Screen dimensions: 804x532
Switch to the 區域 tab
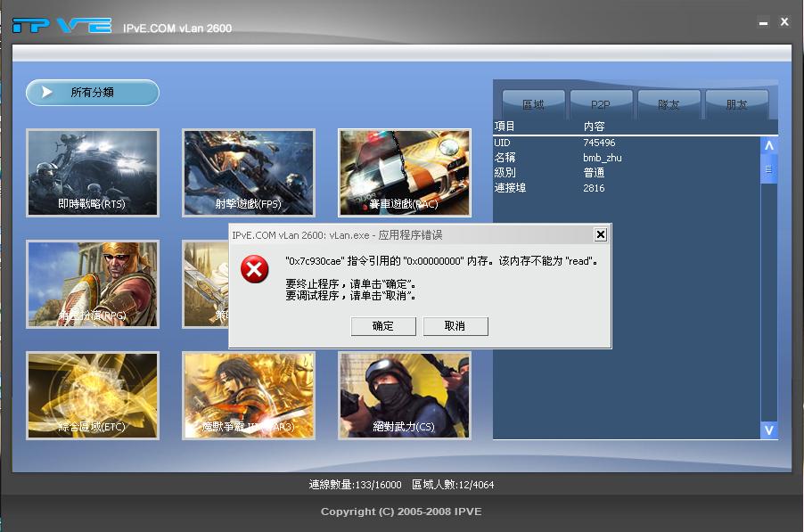(x=533, y=104)
